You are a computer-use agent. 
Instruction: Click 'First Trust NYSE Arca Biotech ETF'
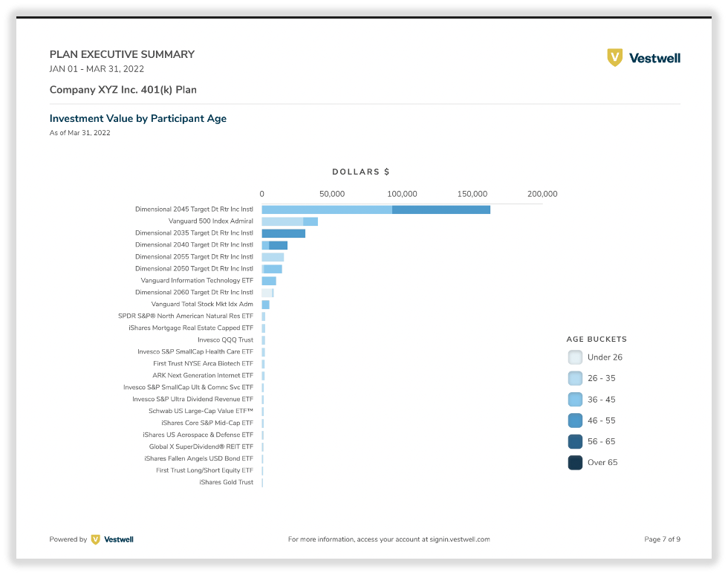click(x=203, y=364)
